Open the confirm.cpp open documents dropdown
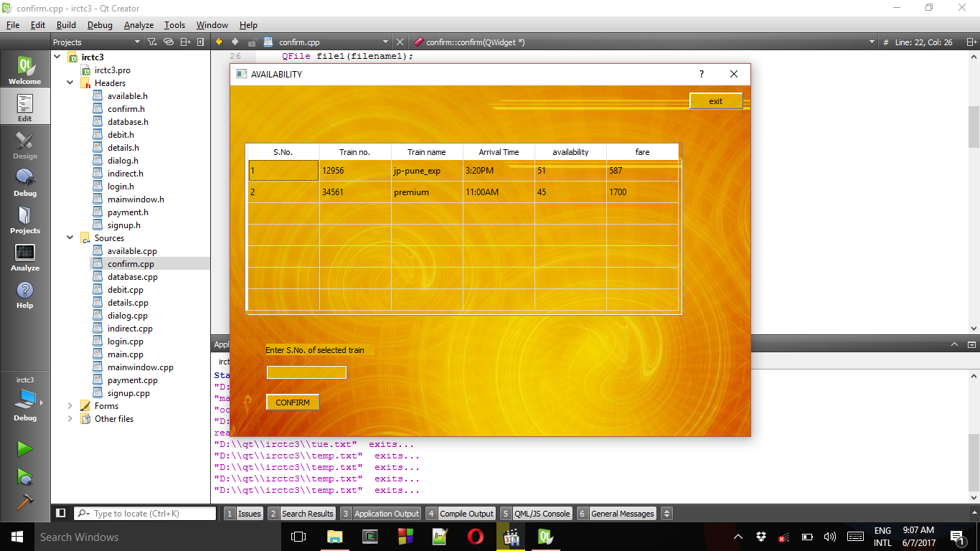The width and height of the screenshot is (980, 551). (327, 42)
